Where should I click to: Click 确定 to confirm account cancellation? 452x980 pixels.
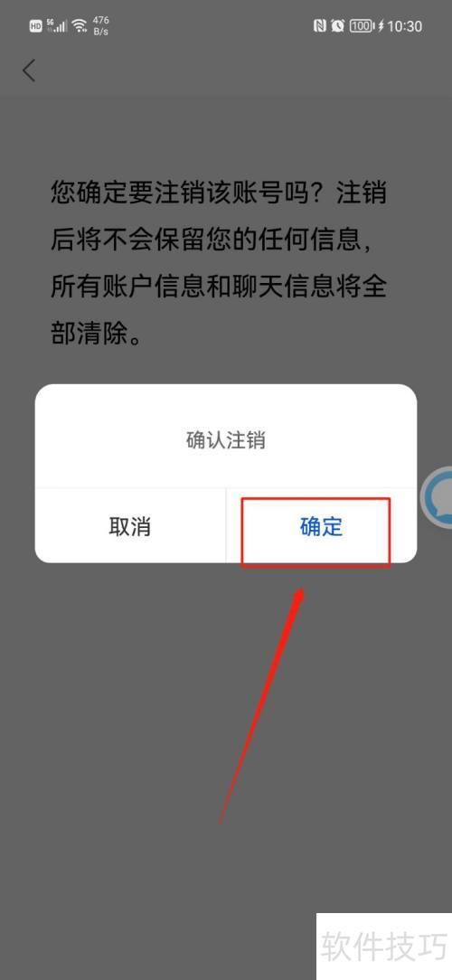[321, 526]
